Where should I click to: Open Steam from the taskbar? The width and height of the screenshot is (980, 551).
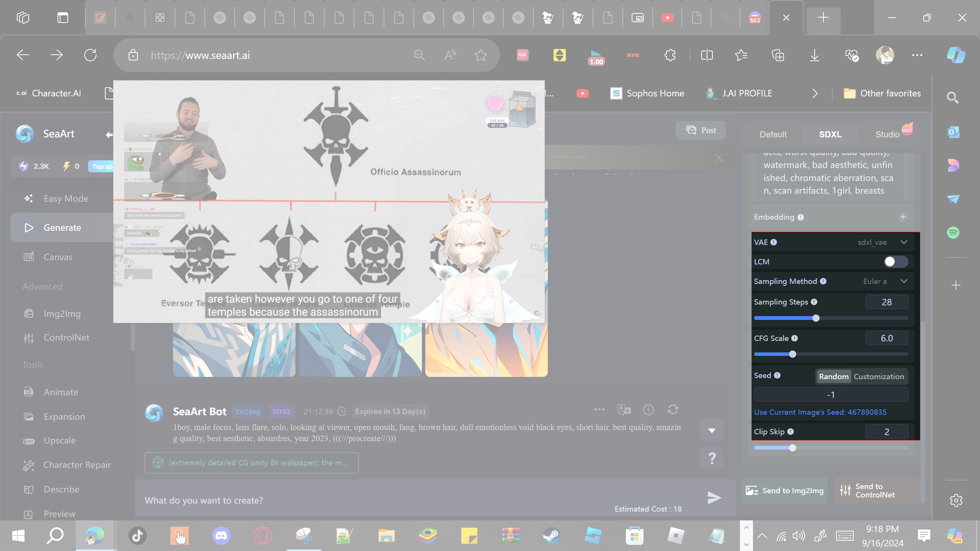552,536
